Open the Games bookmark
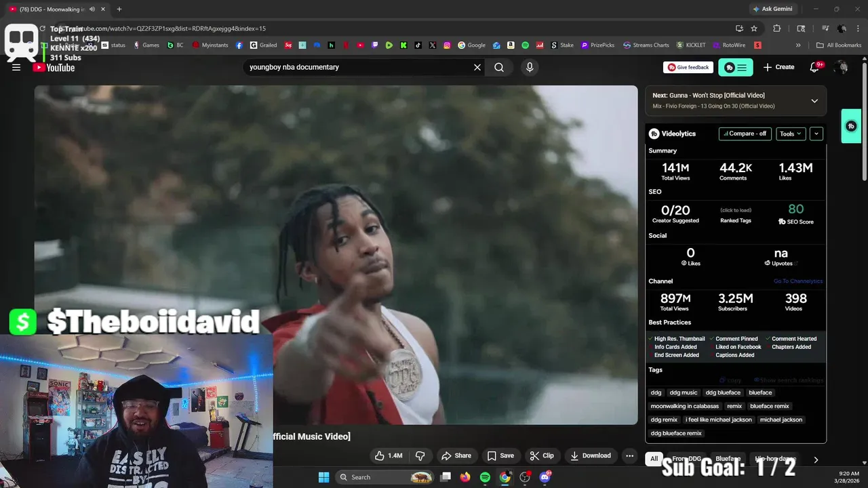The image size is (868, 488). (146, 45)
